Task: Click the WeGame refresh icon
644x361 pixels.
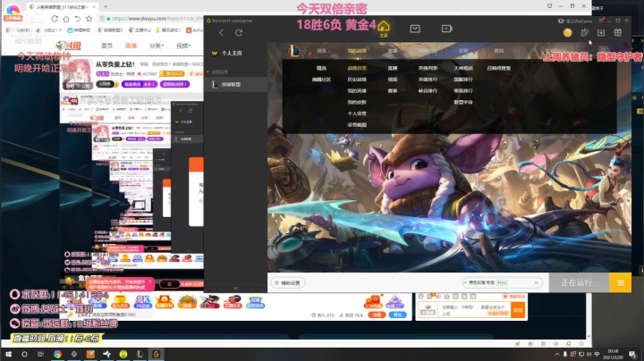Action: point(239,32)
